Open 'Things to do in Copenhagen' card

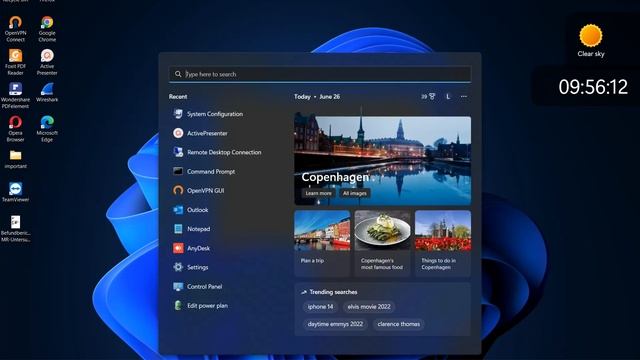(443, 243)
